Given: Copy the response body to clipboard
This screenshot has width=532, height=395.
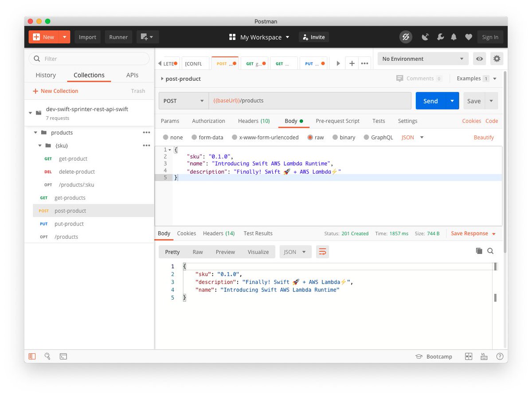Looking at the screenshot, I should pyautogui.click(x=479, y=251).
